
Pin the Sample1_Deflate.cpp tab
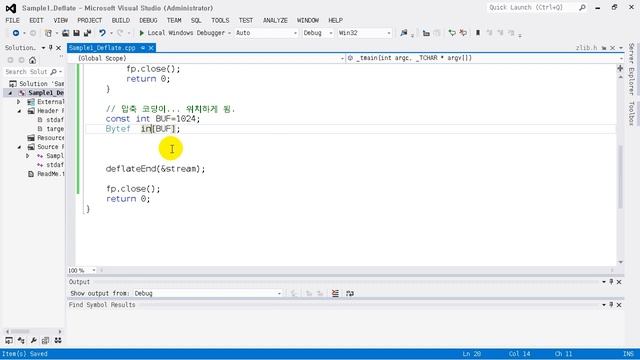pos(143,48)
